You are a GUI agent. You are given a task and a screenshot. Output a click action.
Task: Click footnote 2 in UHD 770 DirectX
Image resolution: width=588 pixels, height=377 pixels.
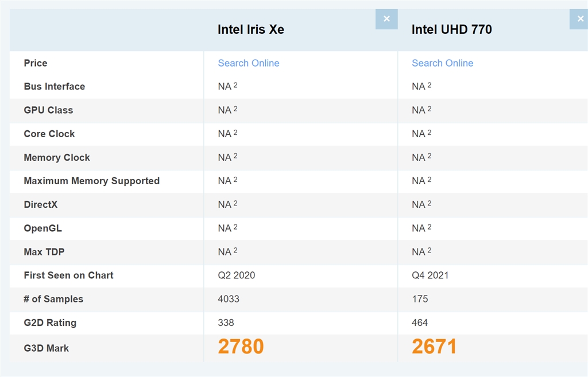(x=430, y=203)
